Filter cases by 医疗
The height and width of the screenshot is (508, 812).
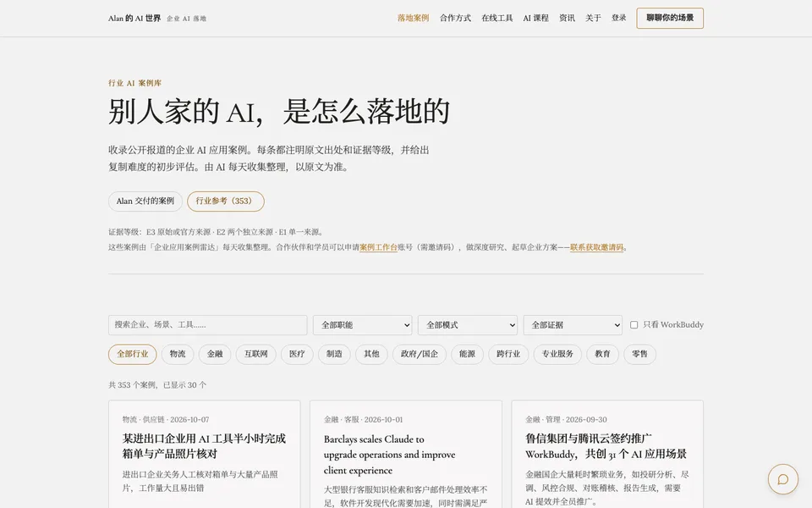[x=297, y=354]
